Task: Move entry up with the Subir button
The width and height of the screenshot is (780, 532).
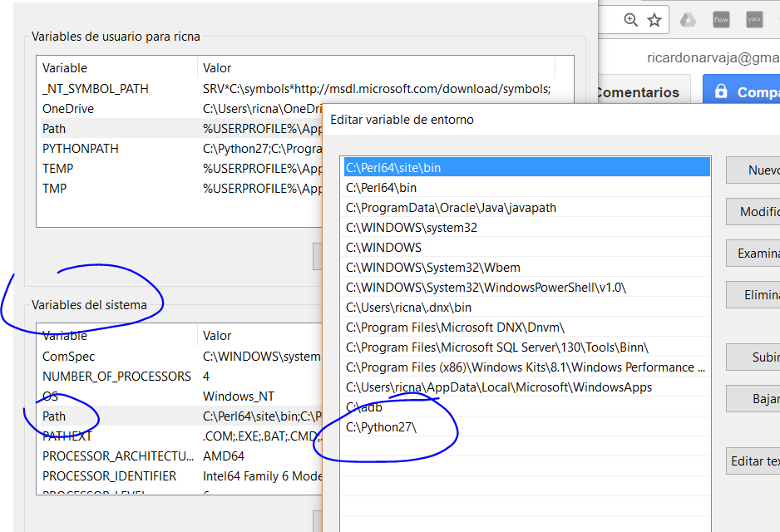Action: (x=753, y=357)
